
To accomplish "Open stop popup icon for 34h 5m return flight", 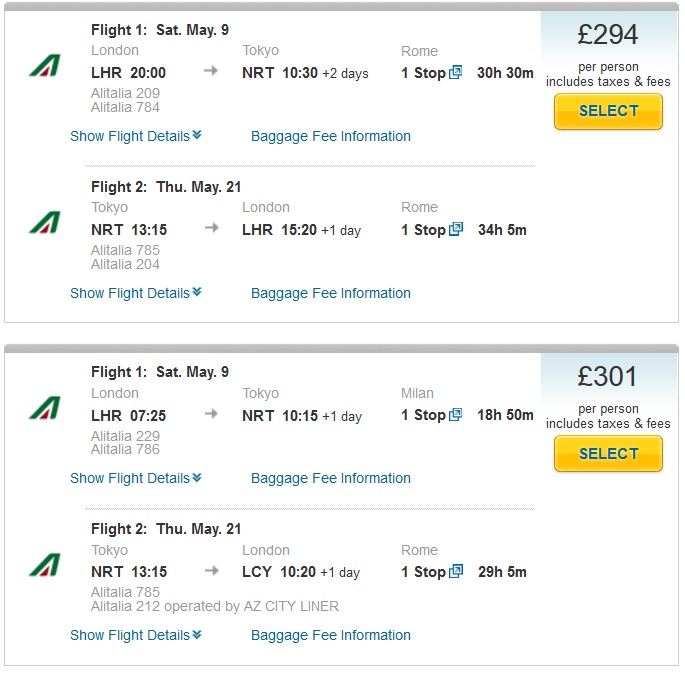I will pos(455,229).
